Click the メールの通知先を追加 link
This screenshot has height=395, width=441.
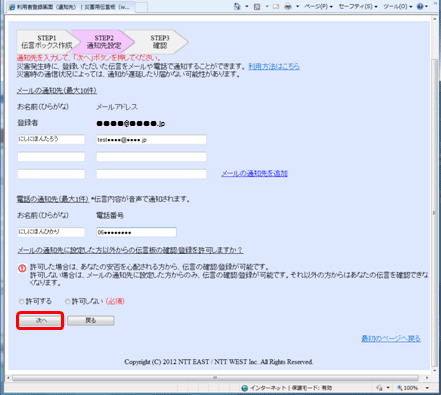[255, 173]
